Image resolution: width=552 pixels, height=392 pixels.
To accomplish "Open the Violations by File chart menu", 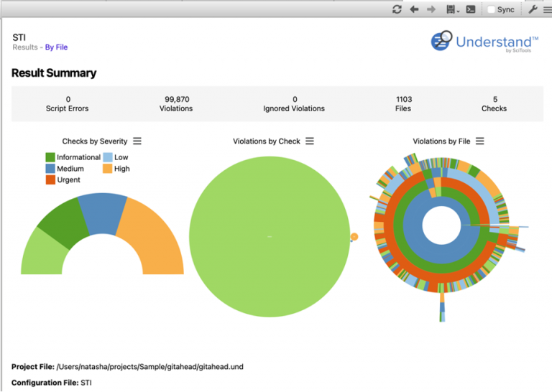I will click(480, 141).
